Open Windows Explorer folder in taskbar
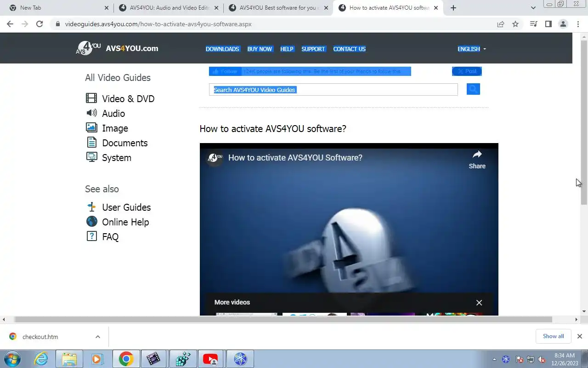This screenshot has width=588, height=368. pos(69,359)
